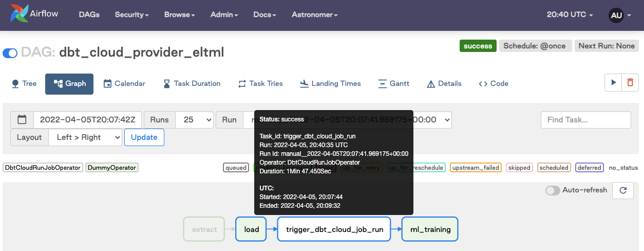This screenshot has height=251, width=644.
Task: Open the Layout Left > Right dropdown
Action: coord(85,137)
